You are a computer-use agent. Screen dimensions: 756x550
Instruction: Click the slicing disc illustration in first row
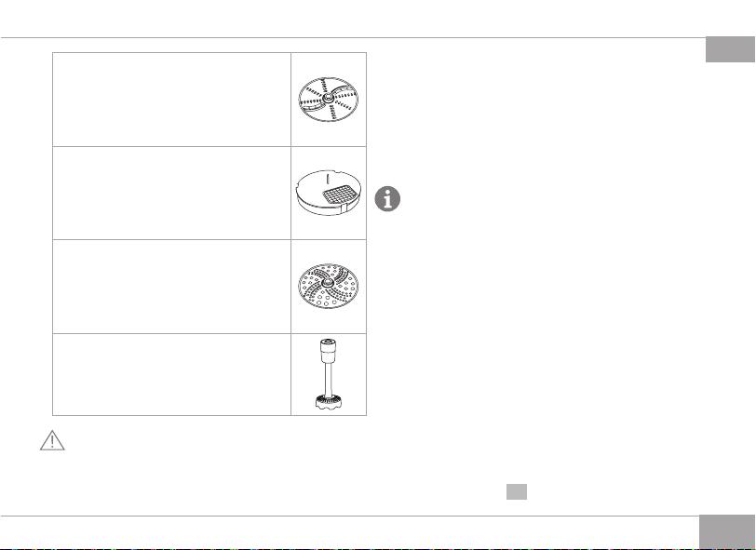(329, 100)
